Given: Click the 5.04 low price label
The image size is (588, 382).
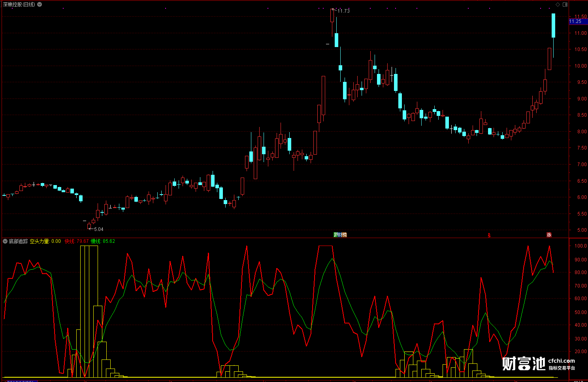Looking at the screenshot, I should tap(99, 229).
